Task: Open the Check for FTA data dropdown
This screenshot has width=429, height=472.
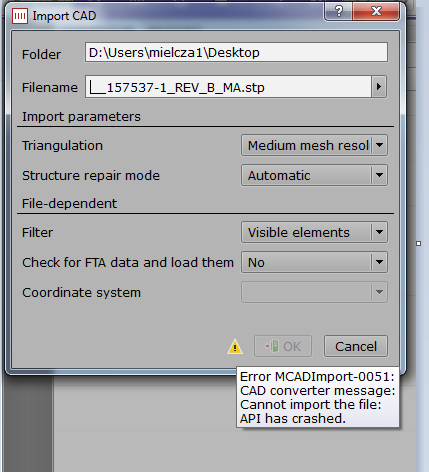Action: click(x=314, y=262)
